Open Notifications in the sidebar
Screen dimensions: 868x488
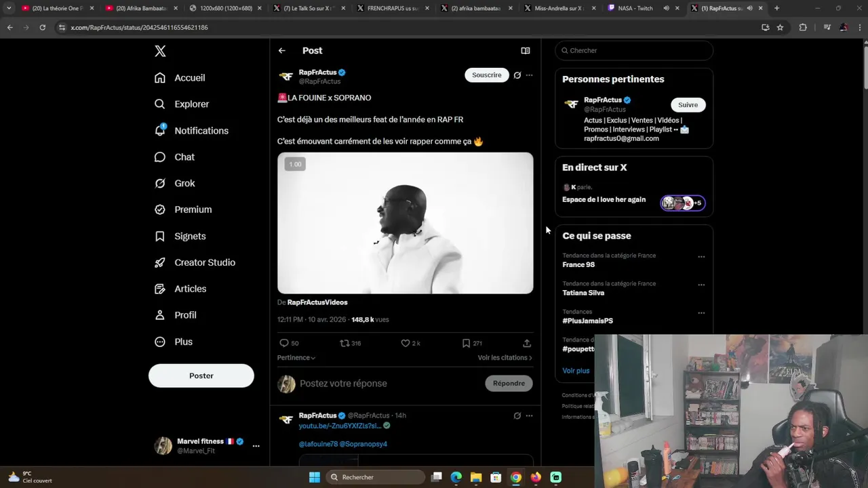tap(191, 131)
